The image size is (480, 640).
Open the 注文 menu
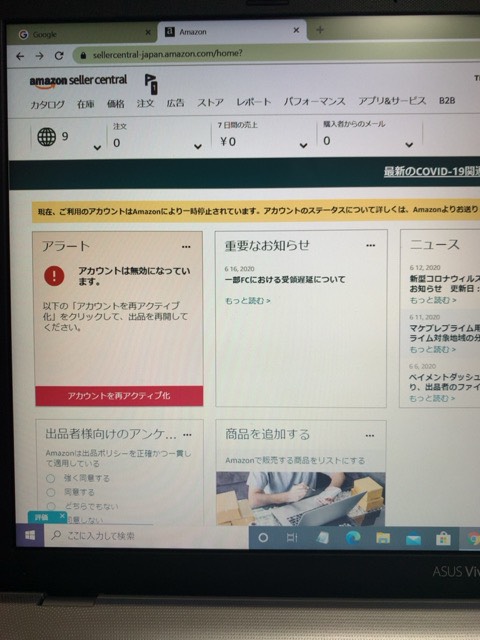tap(145, 104)
